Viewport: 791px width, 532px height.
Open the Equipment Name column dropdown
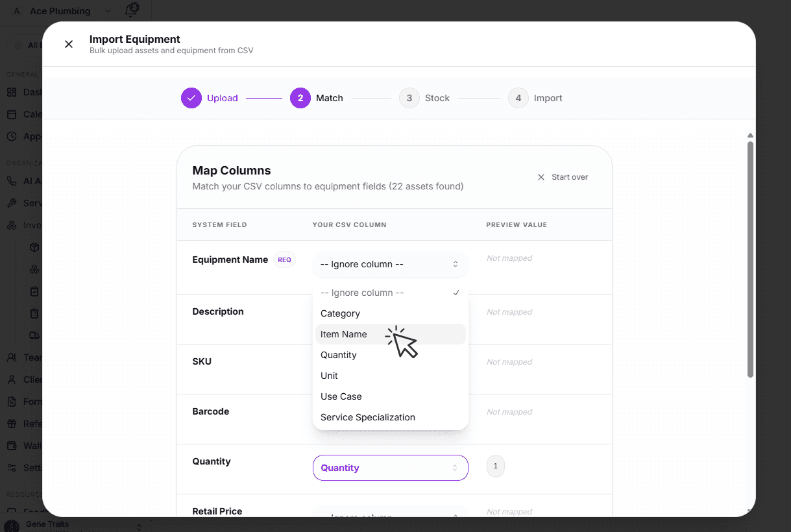point(390,264)
